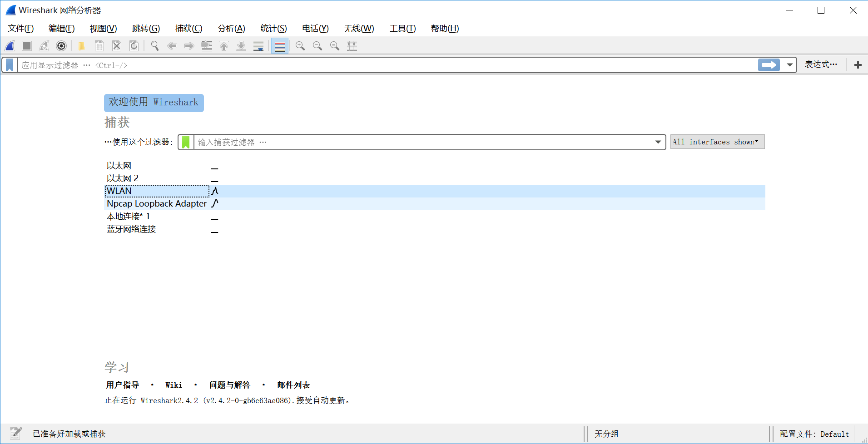The width and height of the screenshot is (868, 444).
Task: Open capture options gear icon
Action: pyautogui.click(x=61, y=46)
